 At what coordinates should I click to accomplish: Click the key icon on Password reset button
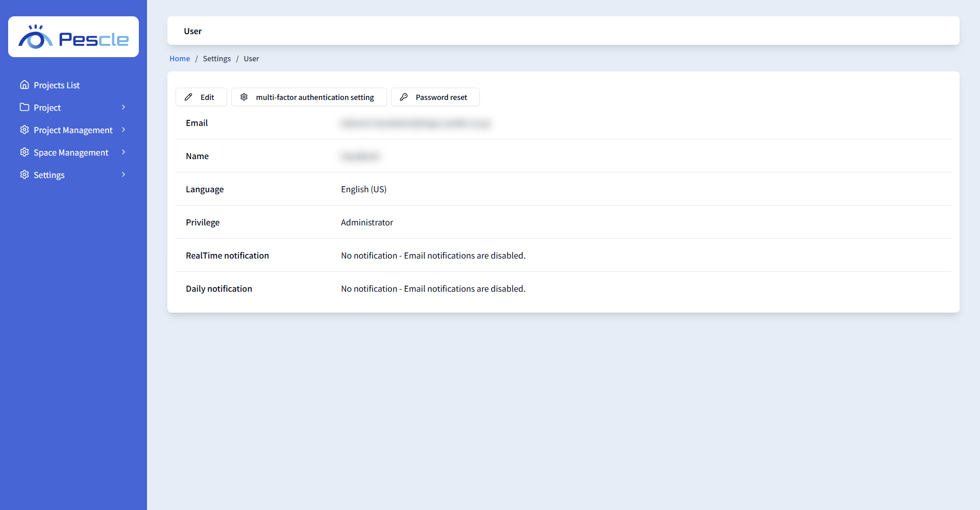point(404,97)
